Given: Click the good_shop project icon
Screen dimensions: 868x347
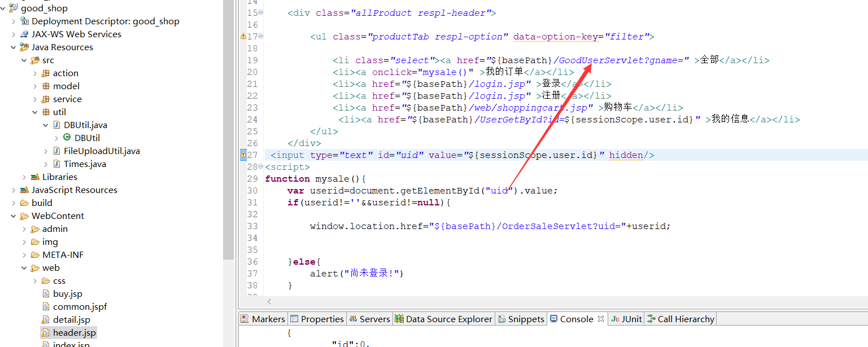Looking at the screenshot, I should click(x=14, y=8).
